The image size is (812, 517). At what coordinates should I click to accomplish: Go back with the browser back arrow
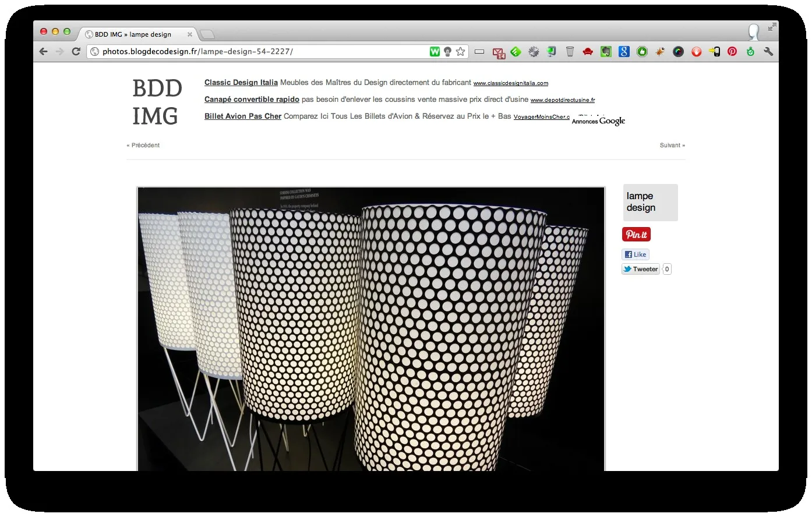(x=43, y=52)
